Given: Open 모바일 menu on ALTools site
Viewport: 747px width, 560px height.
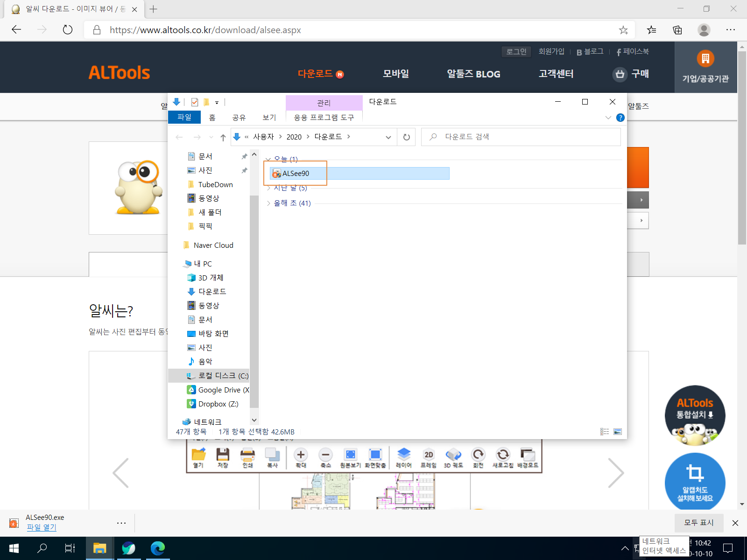Looking at the screenshot, I should 396,74.
